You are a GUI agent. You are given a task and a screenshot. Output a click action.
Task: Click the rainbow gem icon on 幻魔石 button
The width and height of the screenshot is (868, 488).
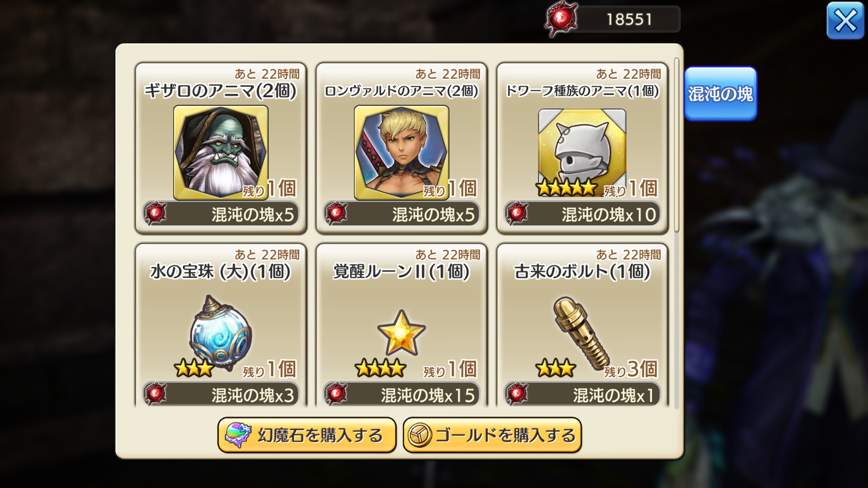(x=238, y=435)
